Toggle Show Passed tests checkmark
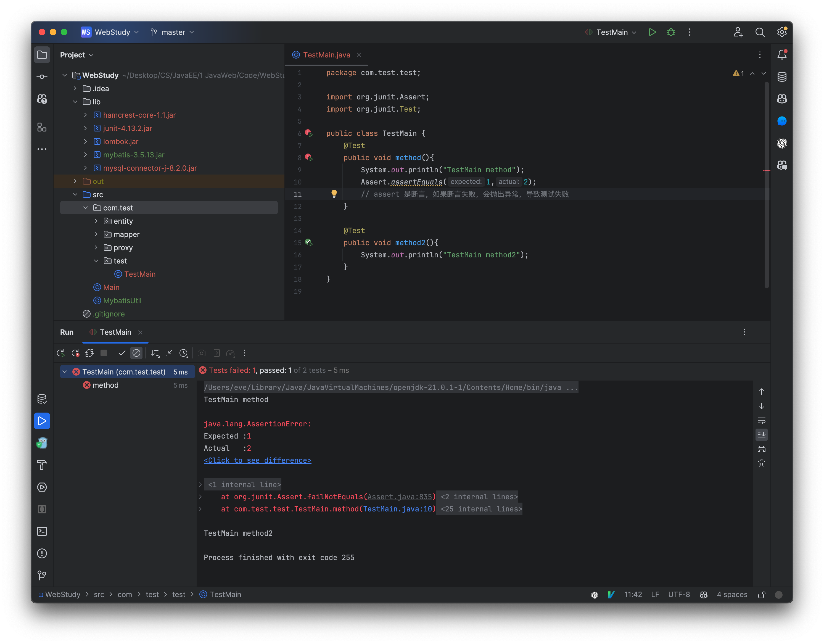The width and height of the screenshot is (824, 644). tap(122, 353)
